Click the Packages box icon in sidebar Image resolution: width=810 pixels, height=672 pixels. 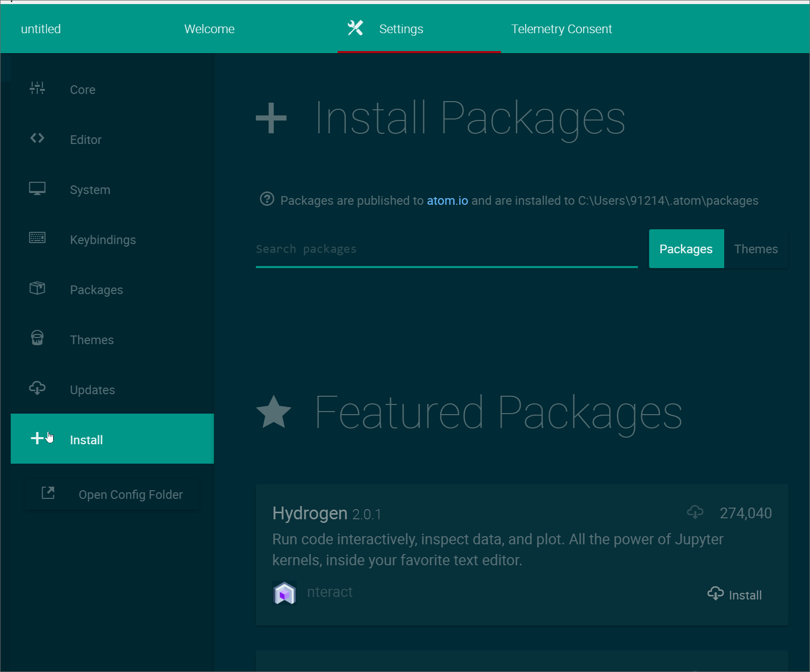pyautogui.click(x=37, y=288)
